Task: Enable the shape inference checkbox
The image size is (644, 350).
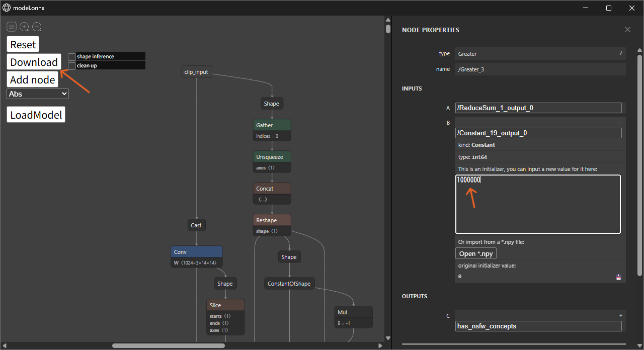Action: coord(72,57)
